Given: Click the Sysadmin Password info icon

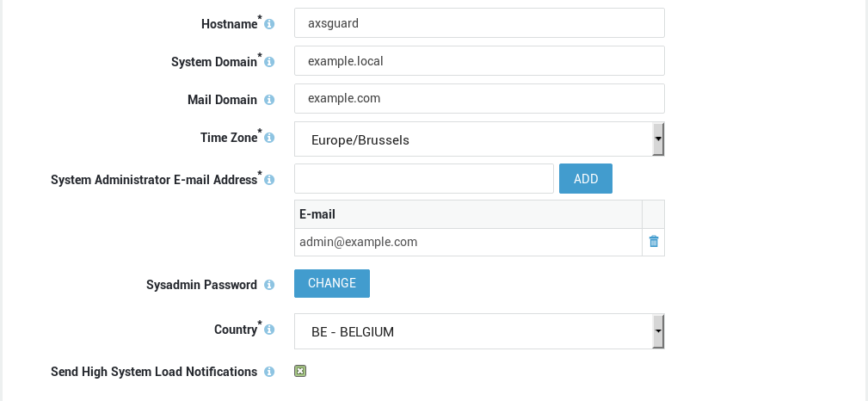Looking at the screenshot, I should point(269,285).
